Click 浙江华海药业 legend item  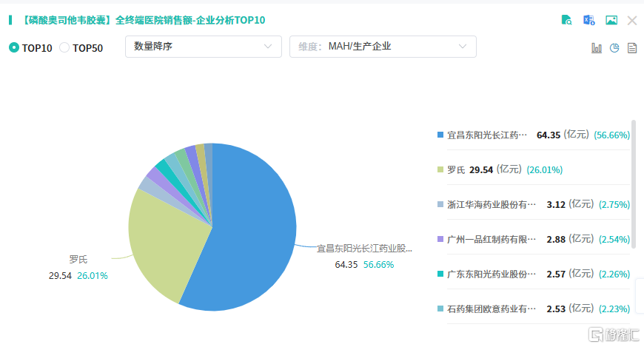487,204
